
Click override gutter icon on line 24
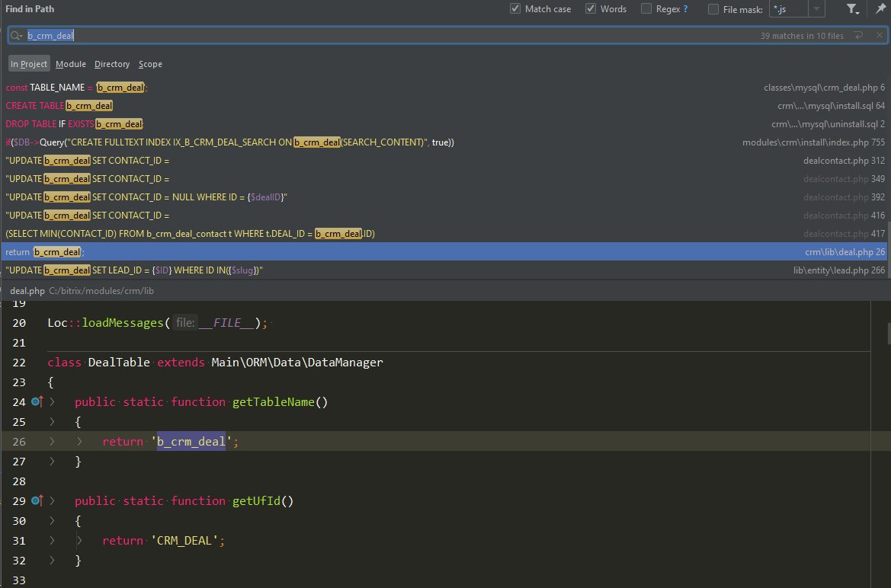37,402
